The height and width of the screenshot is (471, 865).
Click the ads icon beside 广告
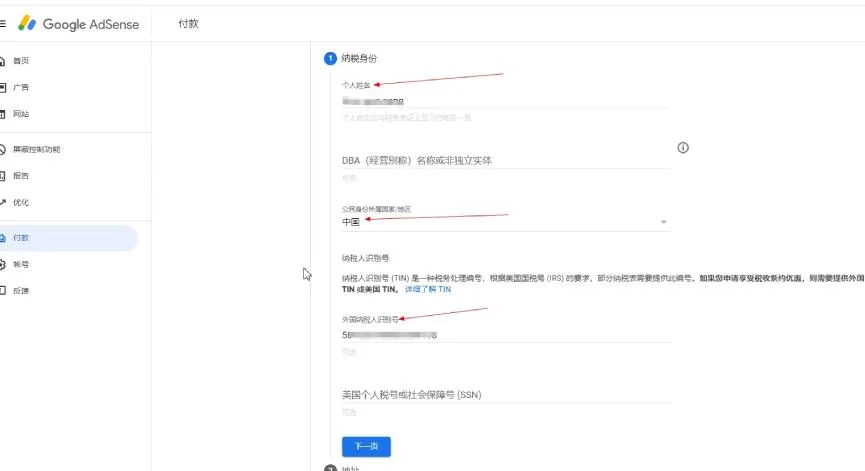pos(2,87)
